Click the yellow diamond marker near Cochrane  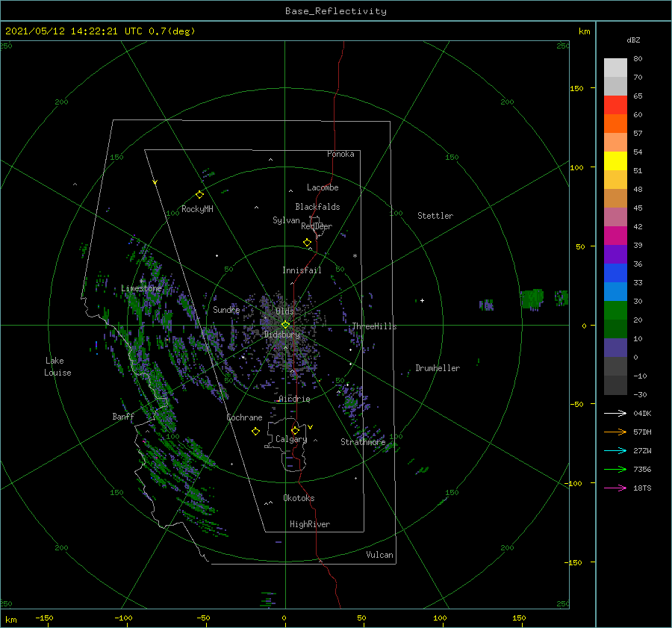(255, 432)
